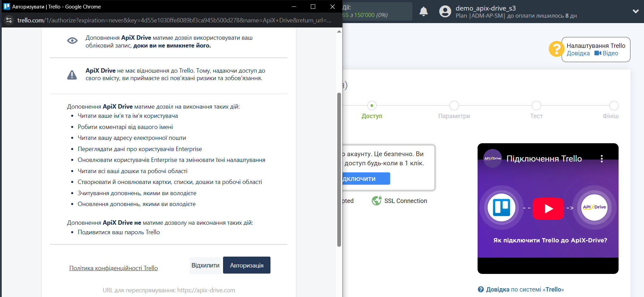
Task: Click the URL для переспрямування text
Action: click(x=169, y=290)
